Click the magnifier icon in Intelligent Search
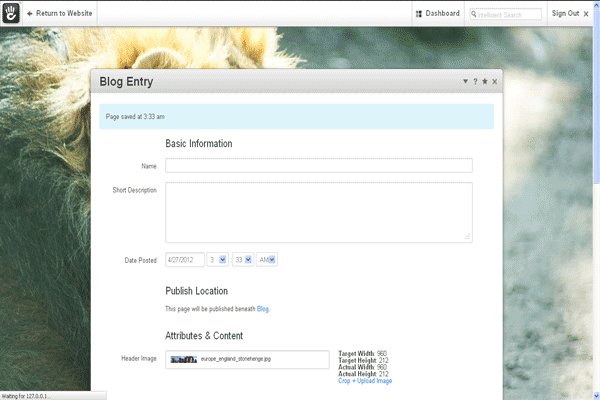 click(474, 14)
